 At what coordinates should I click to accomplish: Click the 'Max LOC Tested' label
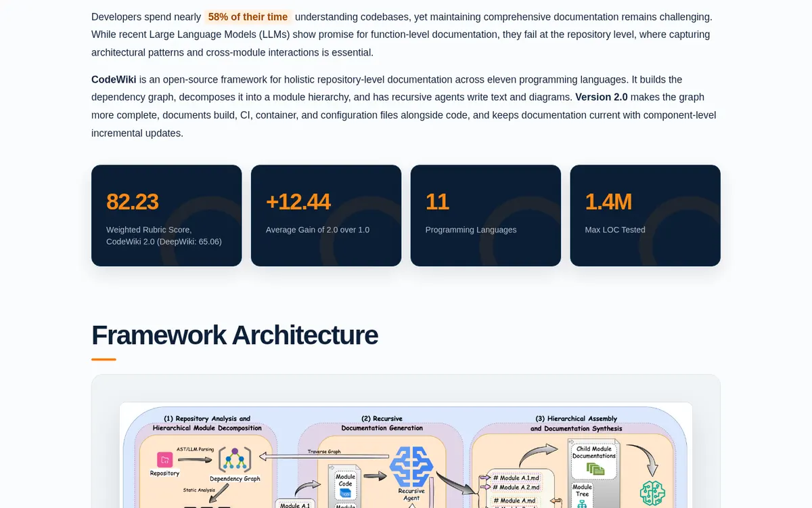[615, 230]
